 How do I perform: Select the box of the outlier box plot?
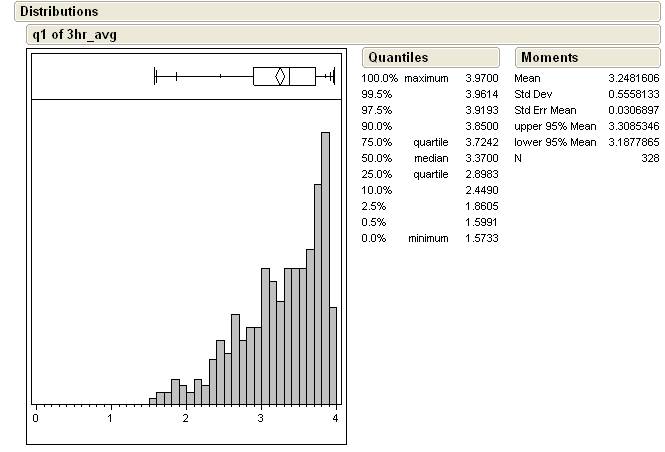tap(303, 76)
